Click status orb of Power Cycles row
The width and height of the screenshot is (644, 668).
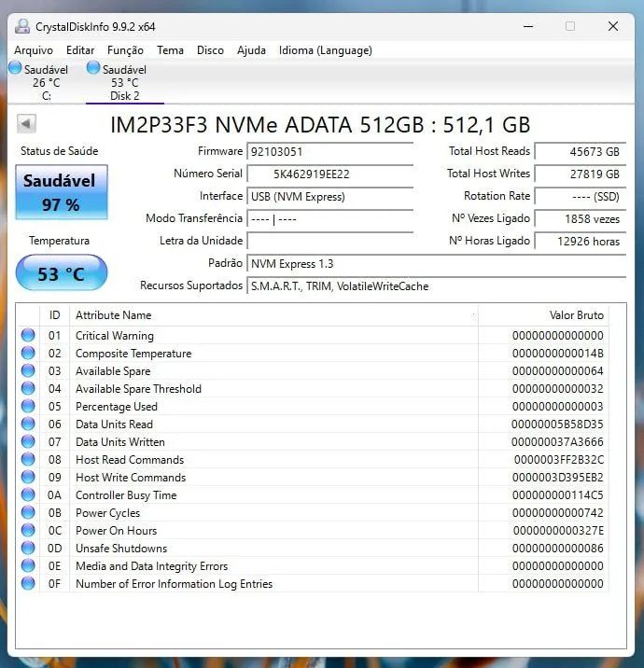point(28,512)
